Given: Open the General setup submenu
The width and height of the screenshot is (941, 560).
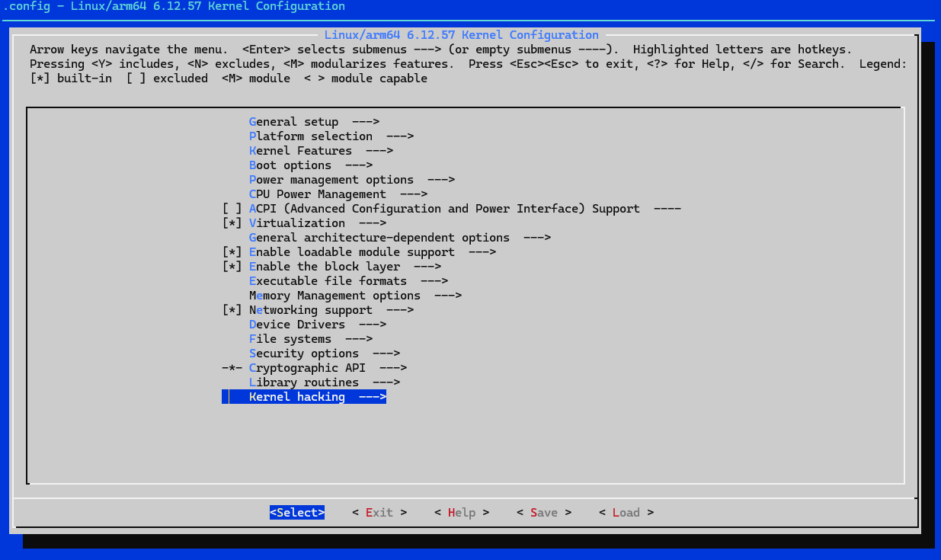Looking at the screenshot, I should tap(314, 122).
